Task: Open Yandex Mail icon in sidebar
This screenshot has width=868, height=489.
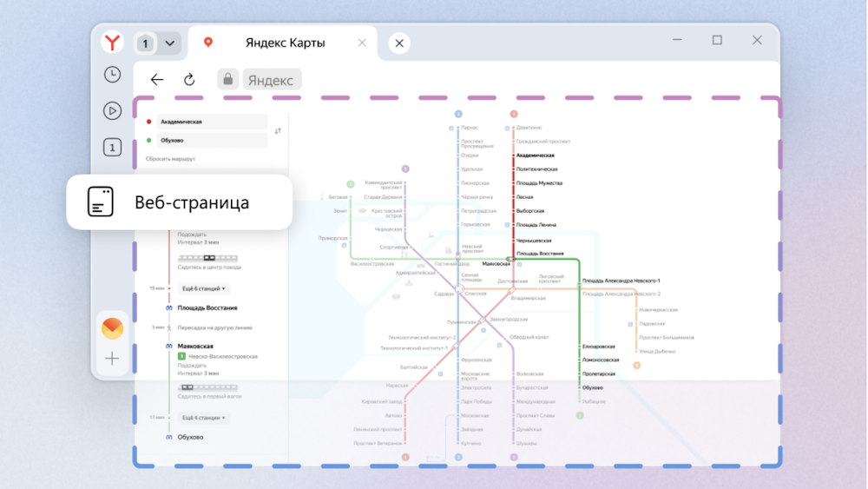Action: point(112,328)
